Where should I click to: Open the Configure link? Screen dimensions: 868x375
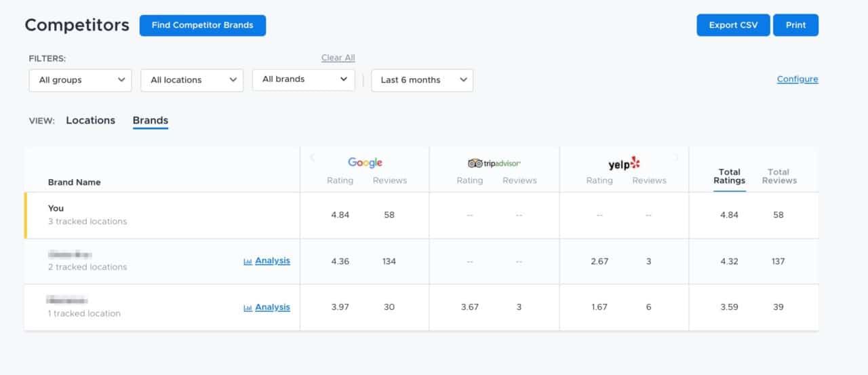[797, 79]
